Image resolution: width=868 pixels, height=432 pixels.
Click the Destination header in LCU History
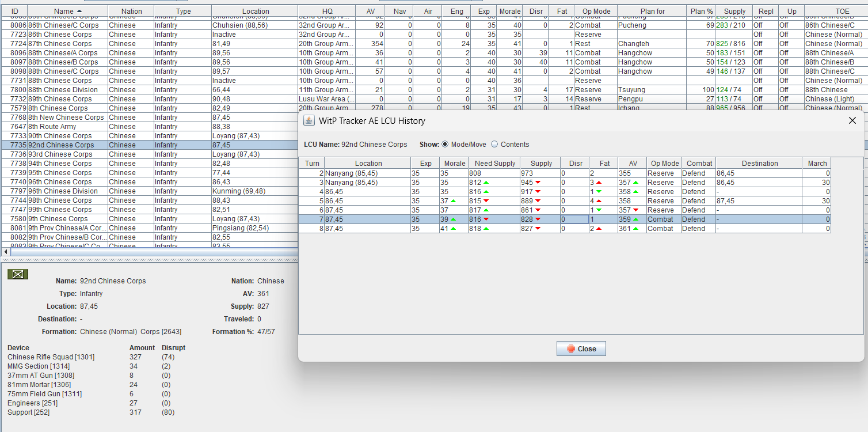click(x=759, y=164)
